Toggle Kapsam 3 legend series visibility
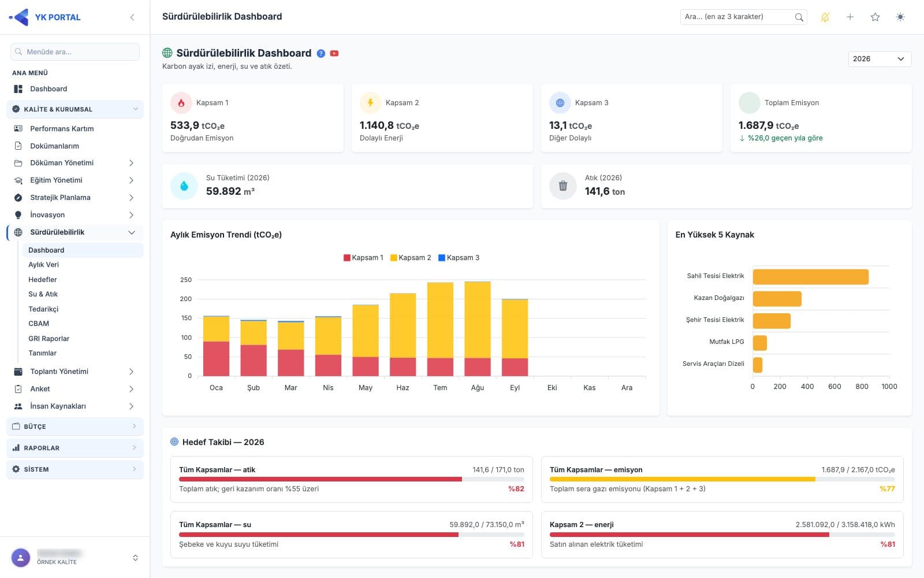The image size is (924, 578). click(459, 258)
